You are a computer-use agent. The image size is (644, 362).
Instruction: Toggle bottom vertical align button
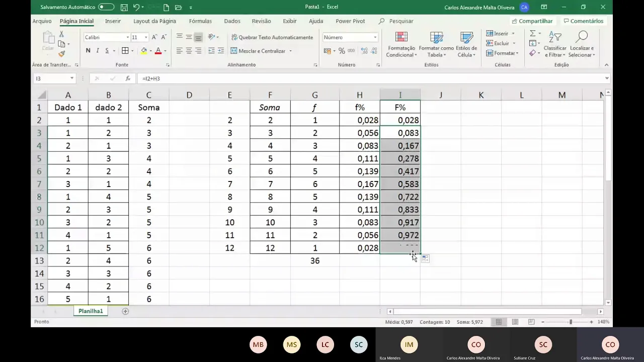(x=198, y=37)
